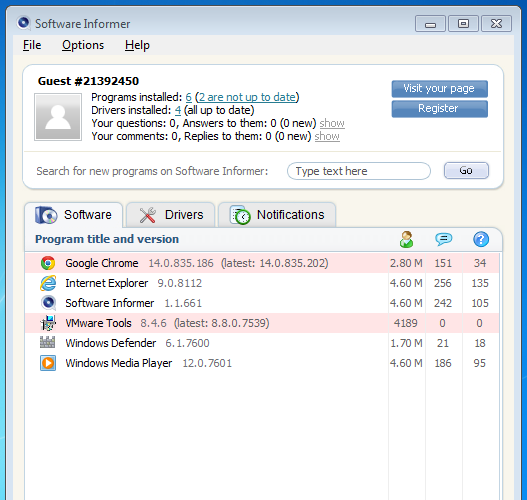Maximize the Software Informer window
Viewport: 527px width, 500px height.
[463, 24]
